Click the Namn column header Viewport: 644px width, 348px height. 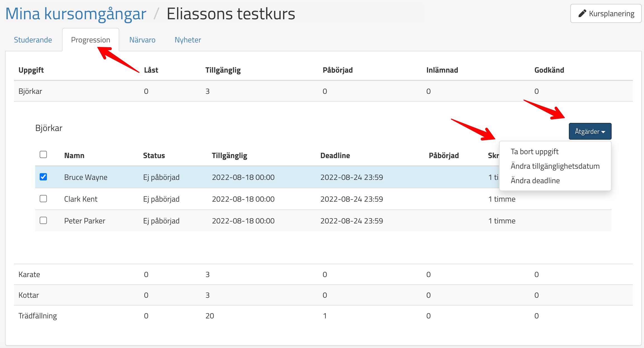(74, 155)
